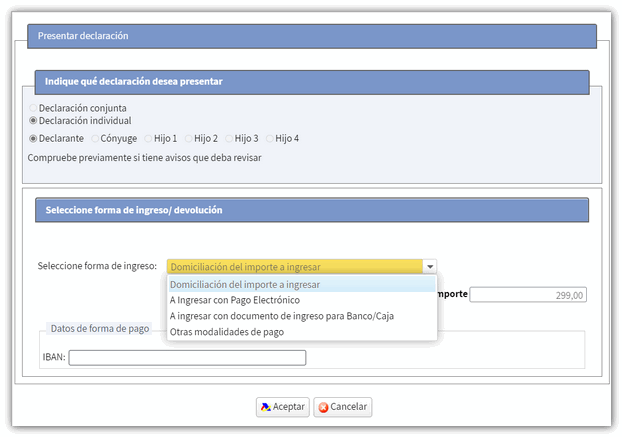The height and width of the screenshot is (437, 622).
Task: Click the Importe amount field showing 299,00
Action: pyautogui.click(x=527, y=295)
